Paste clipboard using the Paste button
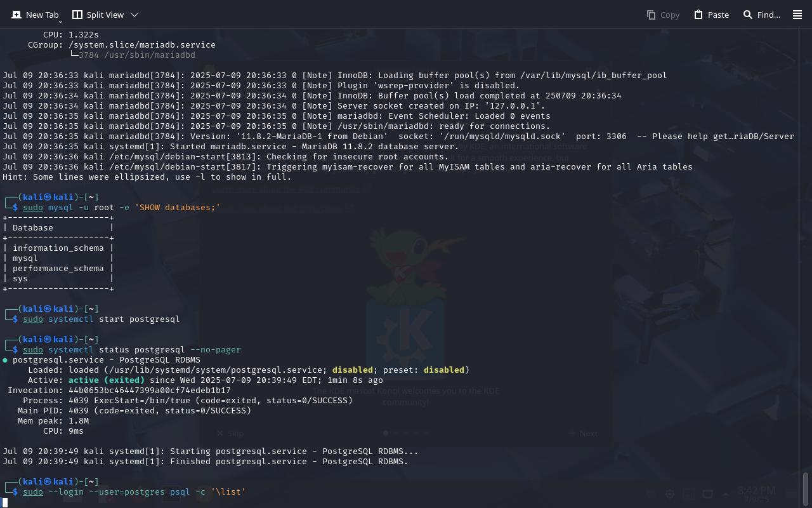 point(711,15)
